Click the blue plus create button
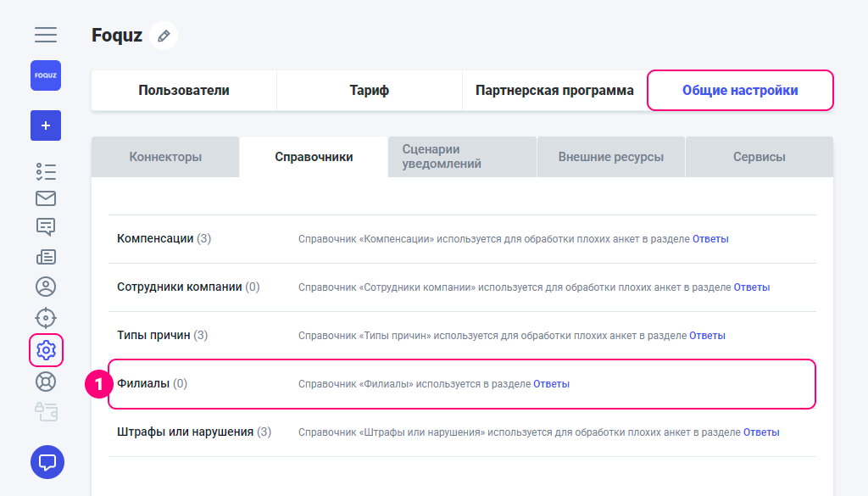 coord(46,125)
